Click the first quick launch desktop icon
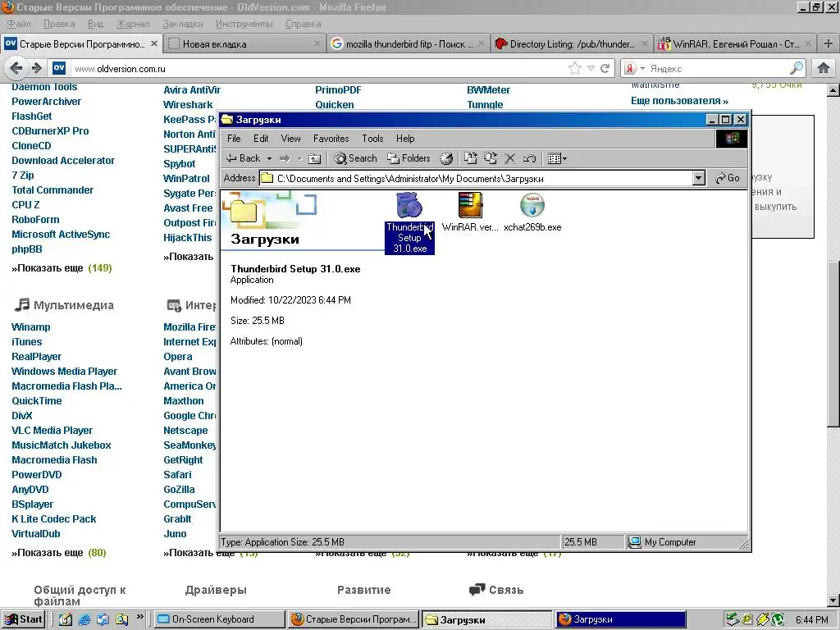Screen dimensions: 840x630 tap(66, 619)
